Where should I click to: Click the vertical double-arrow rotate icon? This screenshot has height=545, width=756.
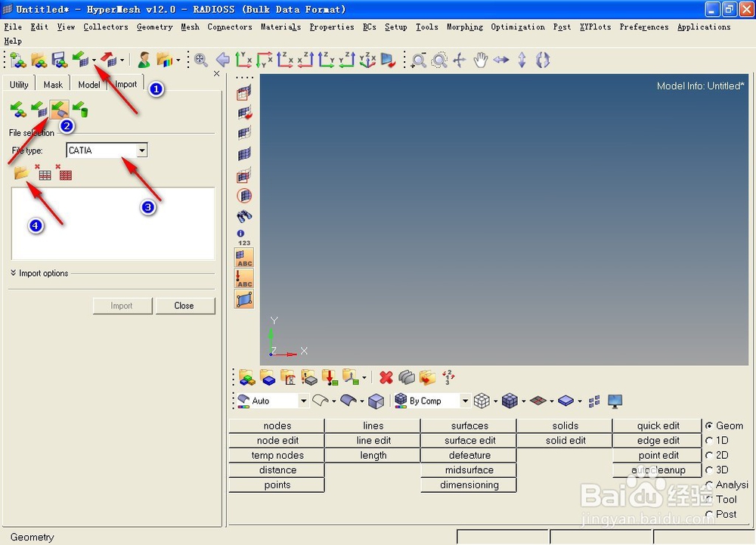tap(522, 60)
